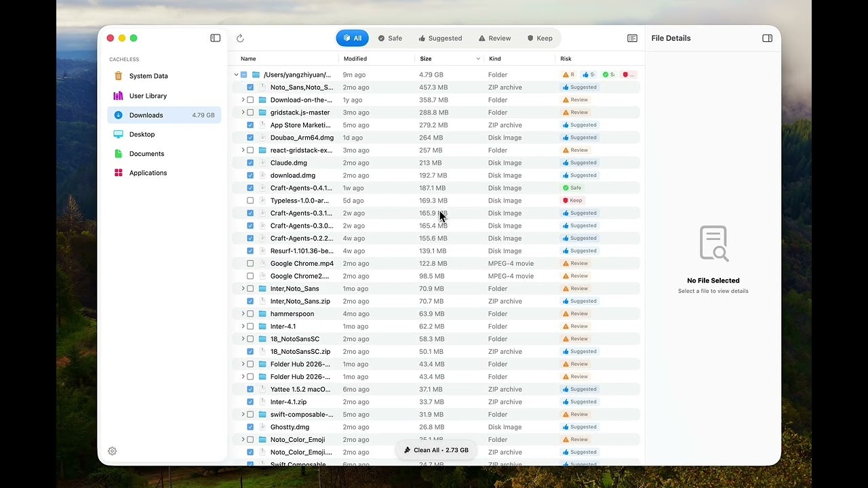This screenshot has width=868, height=488.
Task: Expand the Inter,Noto_Sans folder
Action: coord(243,289)
